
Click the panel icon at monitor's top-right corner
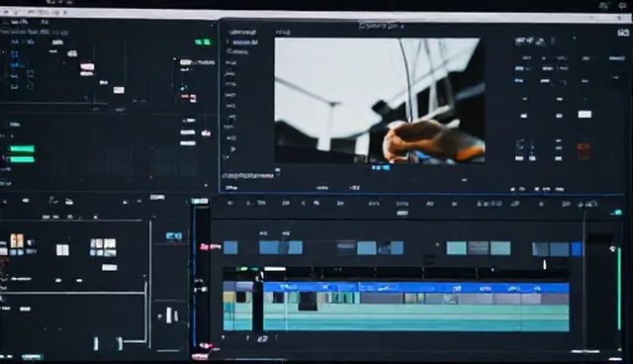pyautogui.click(x=624, y=33)
